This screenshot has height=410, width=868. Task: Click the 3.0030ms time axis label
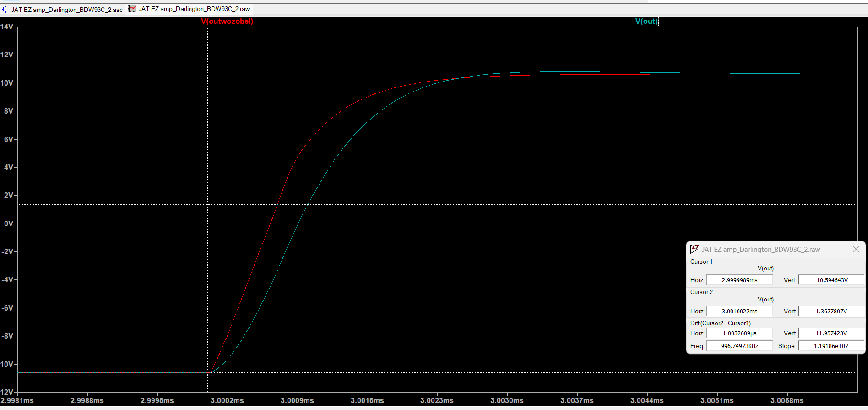coord(507,400)
